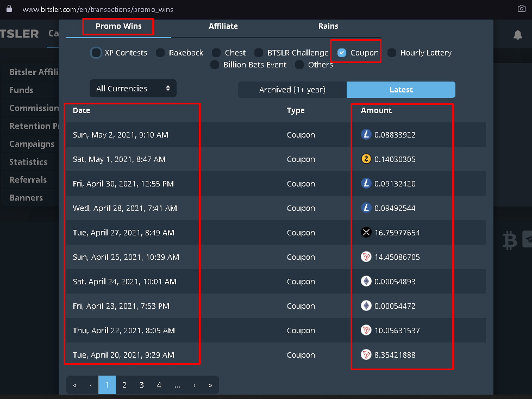Click the Zcash icon beside 0.14030305
532x399 pixels.
366,159
